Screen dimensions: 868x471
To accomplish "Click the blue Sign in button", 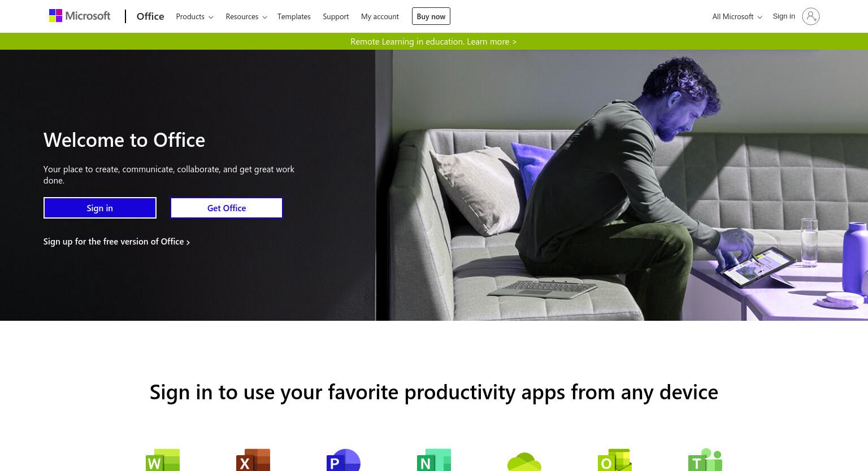I will point(100,208).
